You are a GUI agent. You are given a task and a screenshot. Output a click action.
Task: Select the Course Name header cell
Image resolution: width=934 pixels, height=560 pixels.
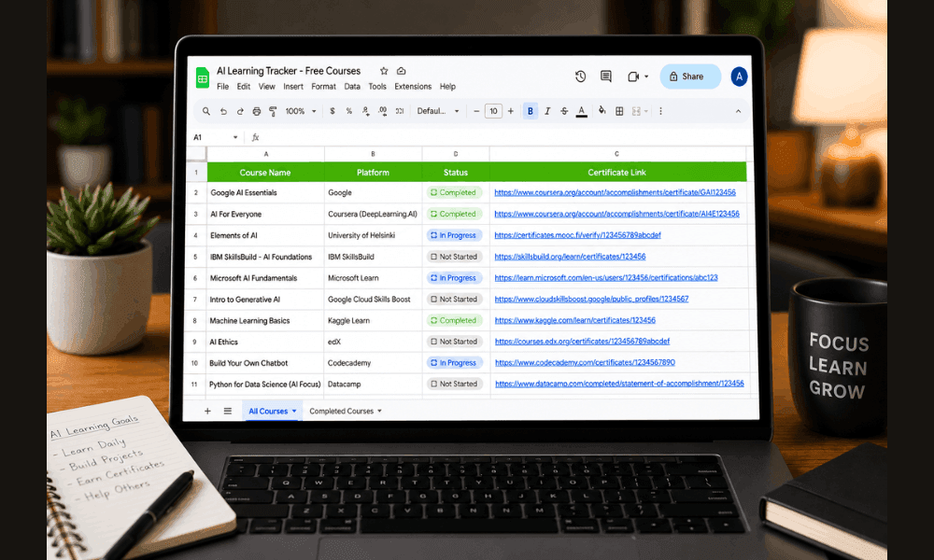[x=265, y=173]
